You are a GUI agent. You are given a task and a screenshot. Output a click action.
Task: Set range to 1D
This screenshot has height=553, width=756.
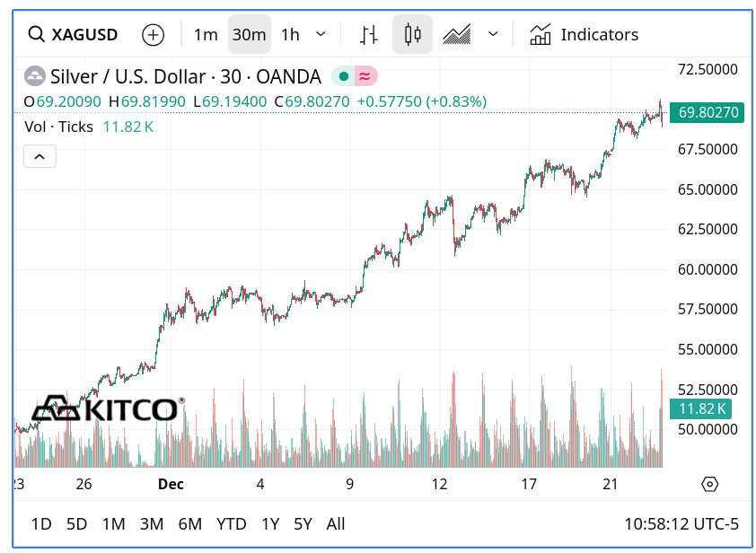tap(41, 524)
